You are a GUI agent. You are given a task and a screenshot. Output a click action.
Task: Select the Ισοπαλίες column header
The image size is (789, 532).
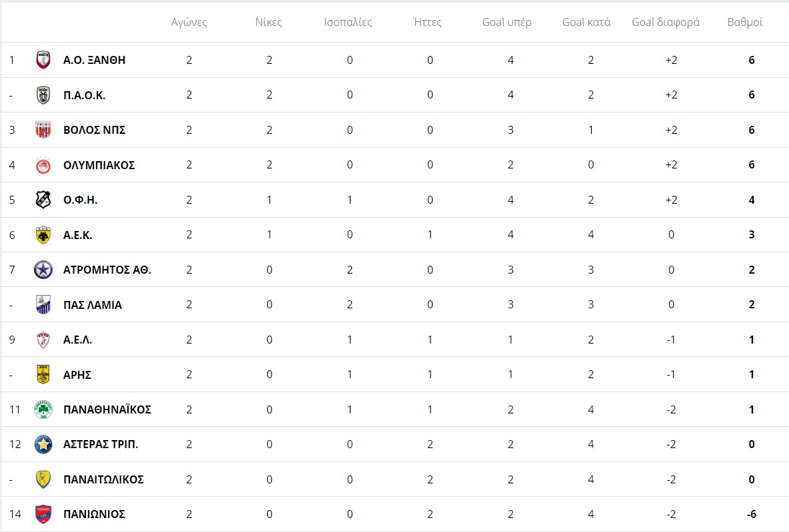(x=348, y=22)
